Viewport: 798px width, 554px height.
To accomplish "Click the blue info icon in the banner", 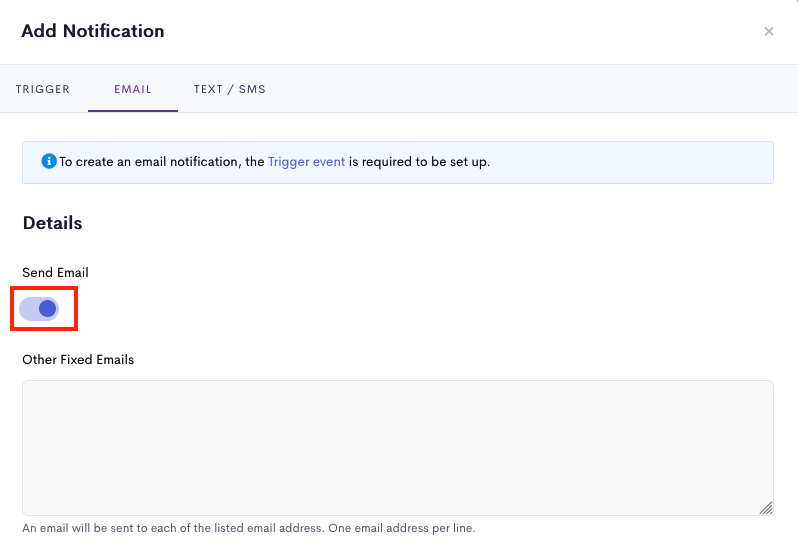I will (x=49, y=161).
